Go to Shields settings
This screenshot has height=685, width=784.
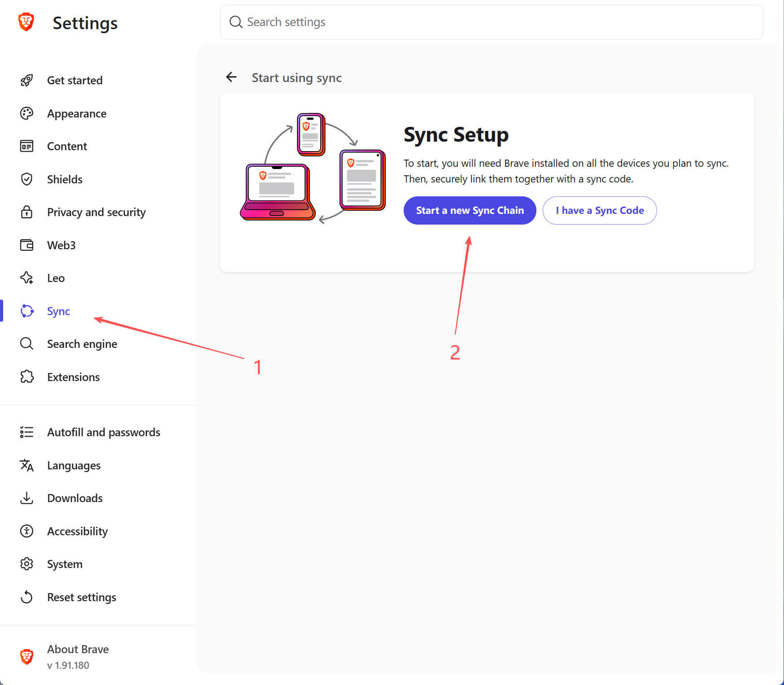coord(65,179)
